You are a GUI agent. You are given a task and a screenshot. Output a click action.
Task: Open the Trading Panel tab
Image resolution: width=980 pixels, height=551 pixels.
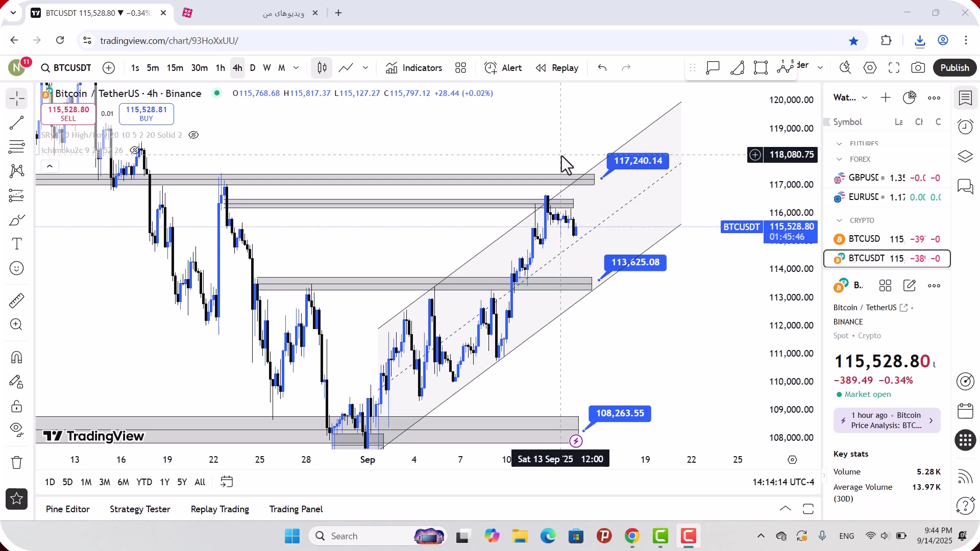[x=296, y=509]
